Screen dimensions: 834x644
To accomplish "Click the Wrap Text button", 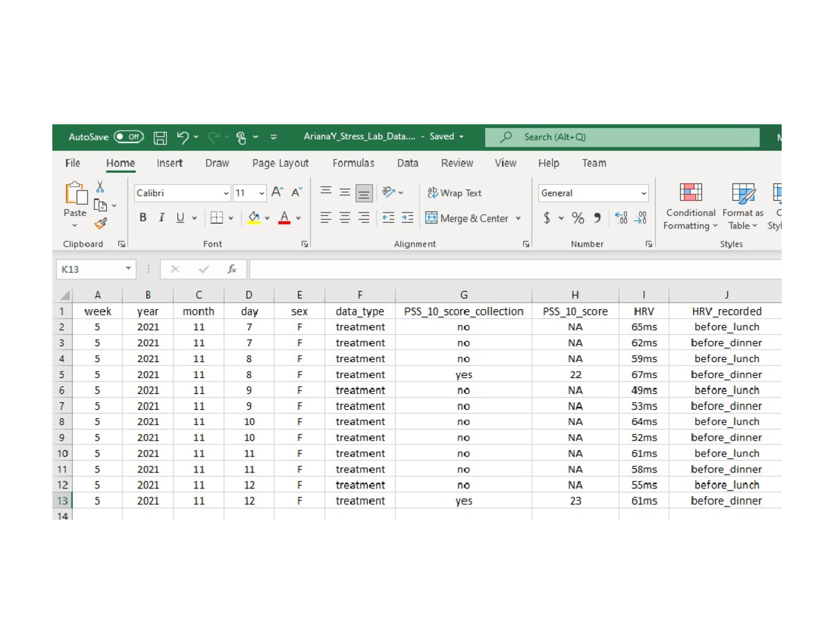I will point(454,193).
